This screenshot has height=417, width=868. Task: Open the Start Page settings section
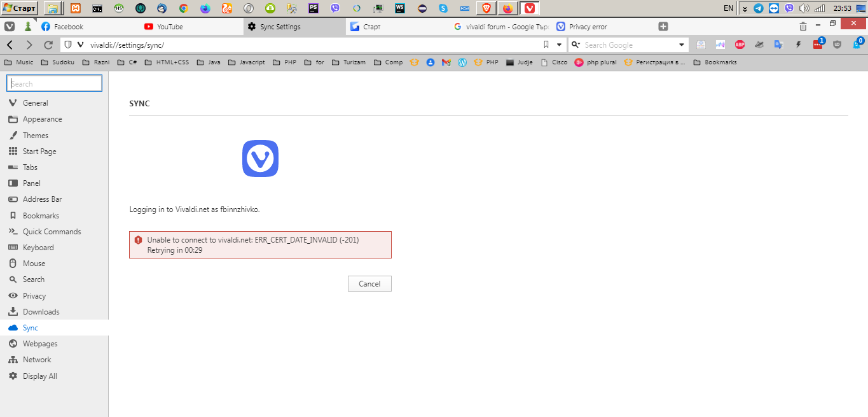click(54, 152)
